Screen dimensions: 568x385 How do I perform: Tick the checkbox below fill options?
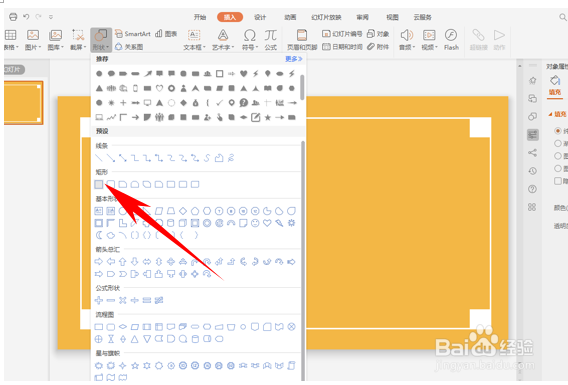[558, 181]
